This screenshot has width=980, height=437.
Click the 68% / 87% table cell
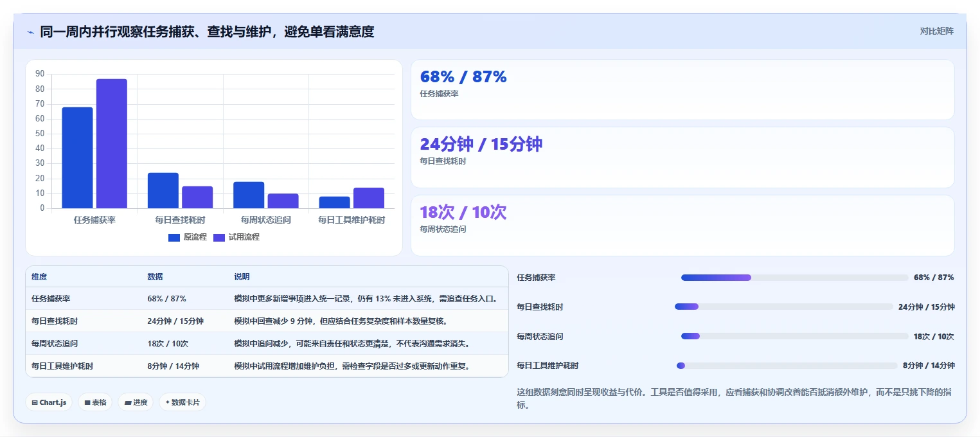pyautogui.click(x=166, y=299)
